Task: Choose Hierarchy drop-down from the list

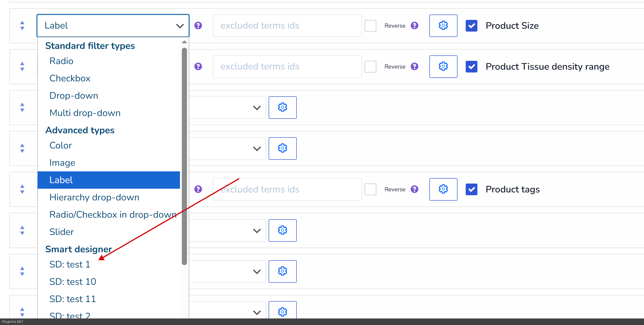Action: coord(94,197)
